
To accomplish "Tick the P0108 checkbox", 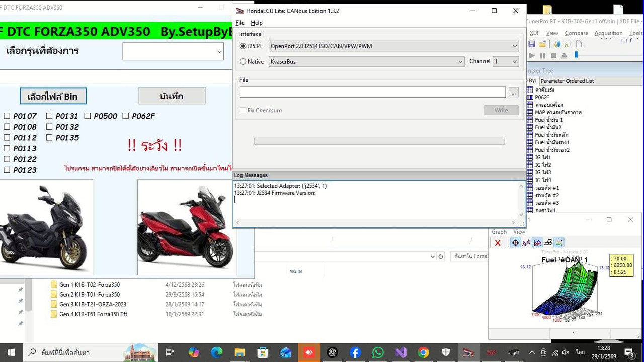I will (x=7, y=127).
